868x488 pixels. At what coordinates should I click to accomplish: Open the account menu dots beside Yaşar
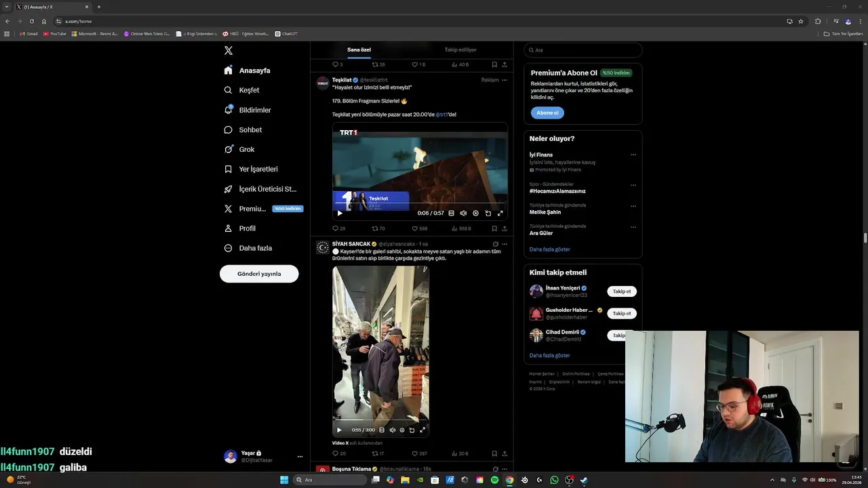click(x=300, y=457)
